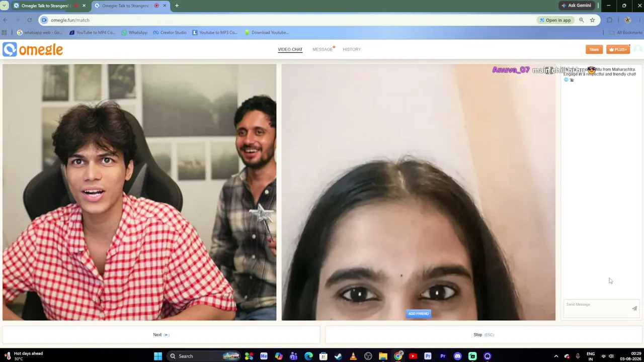Open Adobe Premiere Pro from taskbar
The width and height of the screenshot is (644, 362).
443,356
